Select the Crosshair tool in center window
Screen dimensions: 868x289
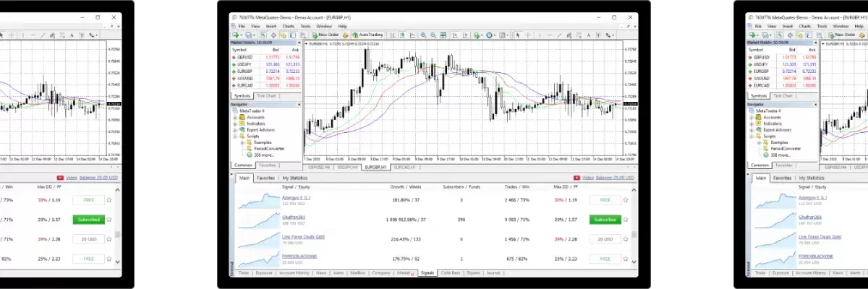[528, 35]
